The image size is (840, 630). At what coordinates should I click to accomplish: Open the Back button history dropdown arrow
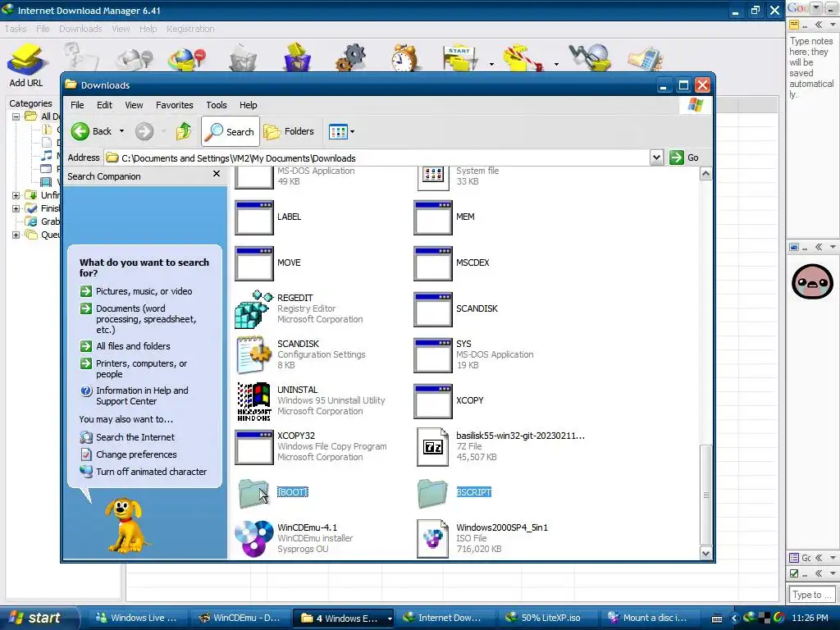click(121, 131)
